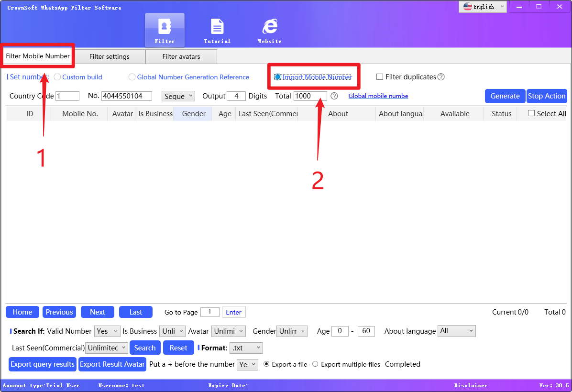Image resolution: width=572 pixels, height=392 pixels.
Task: Click Enter beside Go to Page
Action: coord(233,312)
